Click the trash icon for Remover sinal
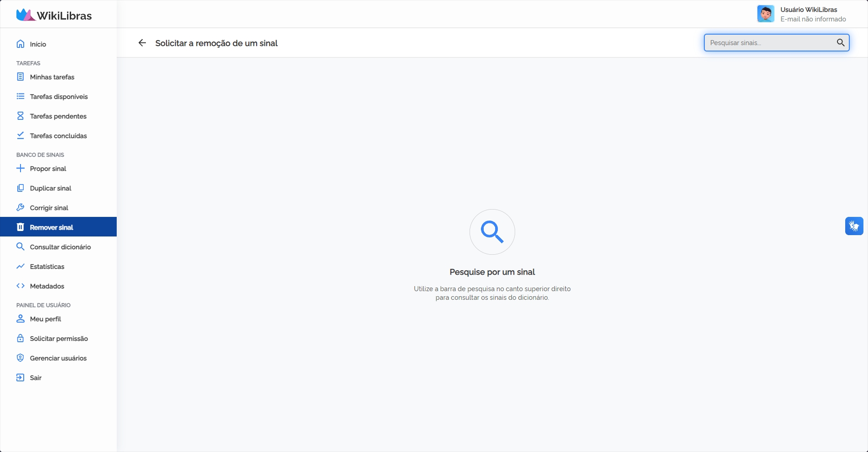 point(21,227)
